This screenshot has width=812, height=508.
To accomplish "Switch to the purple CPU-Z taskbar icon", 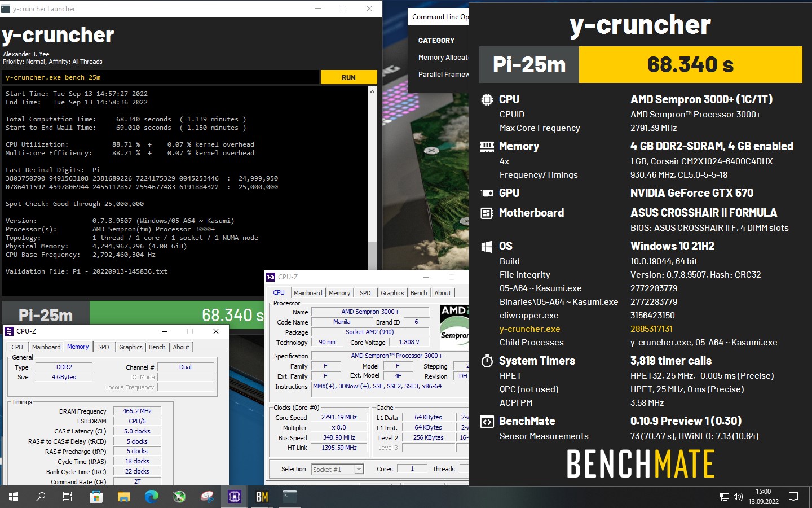I will [235, 497].
